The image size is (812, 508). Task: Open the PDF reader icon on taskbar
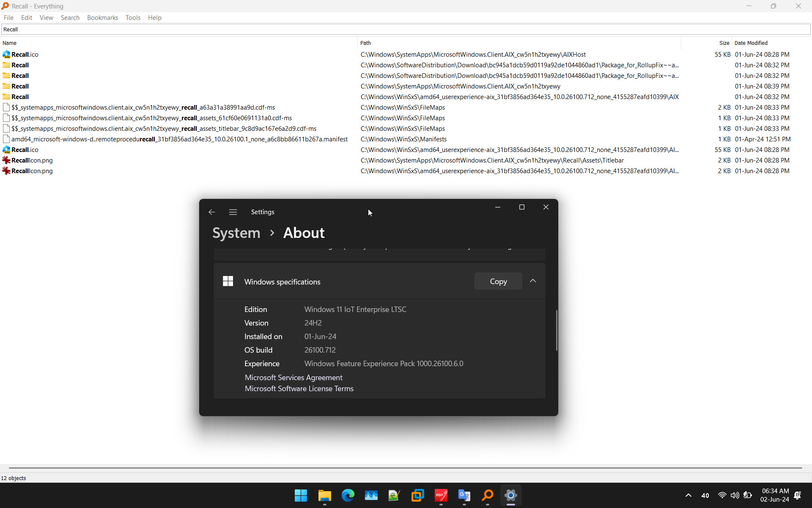click(441, 495)
